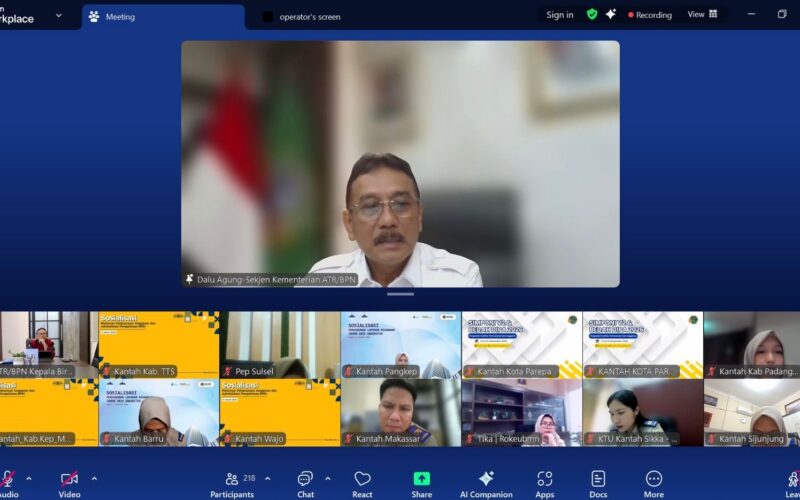This screenshot has height=500, width=800.
Task: Expand audio options arrow
Action: 28,478
